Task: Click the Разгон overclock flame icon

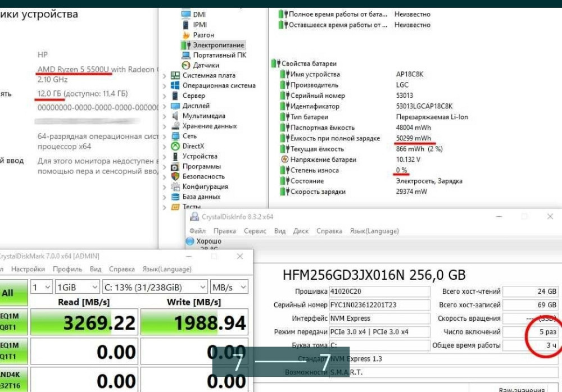Action: coord(186,35)
